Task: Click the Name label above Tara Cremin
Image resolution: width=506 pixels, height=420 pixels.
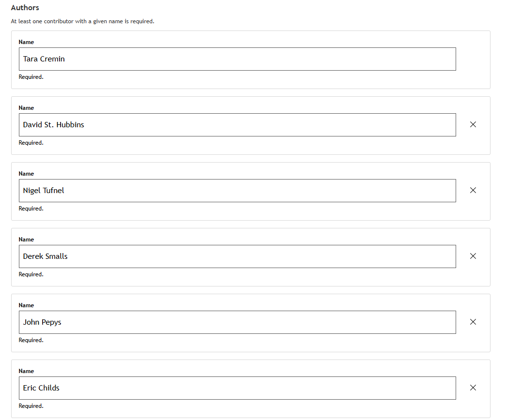Action: pyautogui.click(x=26, y=42)
